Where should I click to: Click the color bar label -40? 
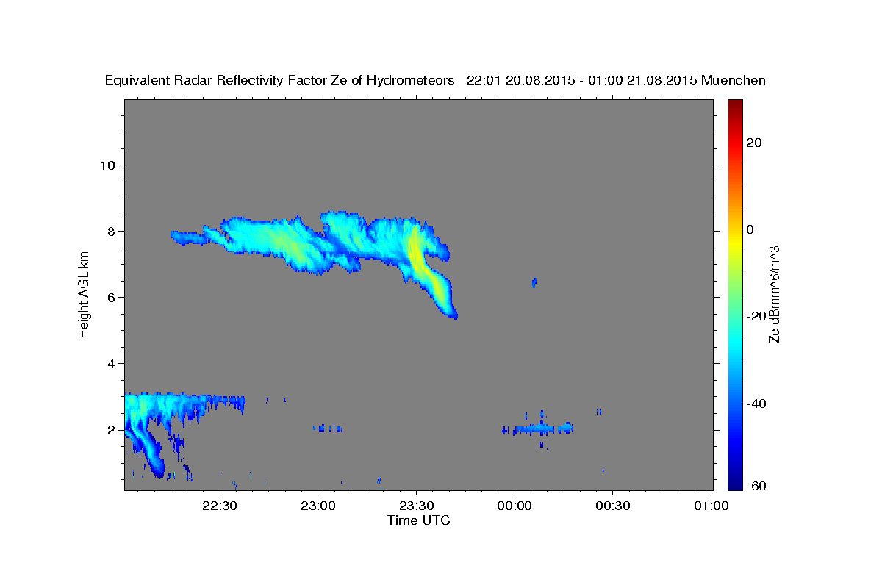[756, 403]
